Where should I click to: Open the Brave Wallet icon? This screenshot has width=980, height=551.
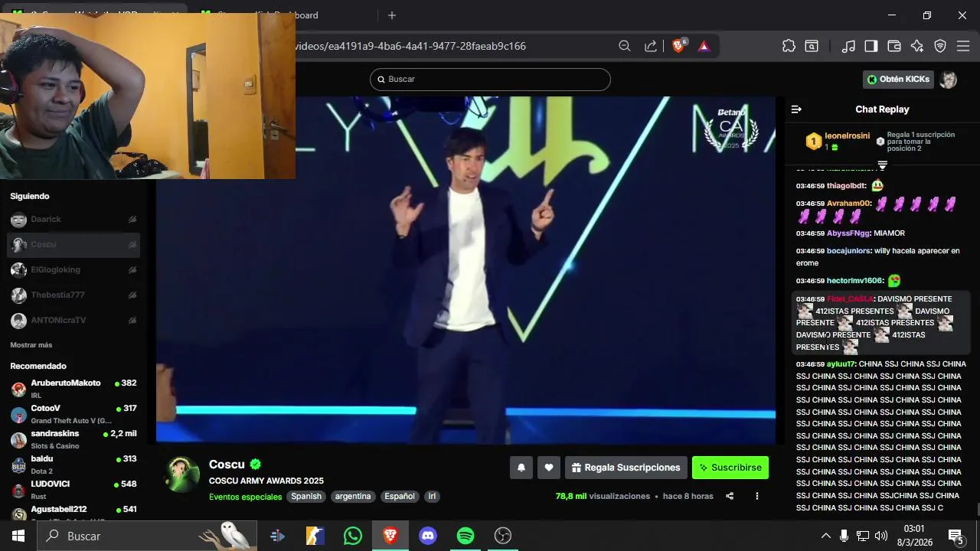click(x=893, y=46)
